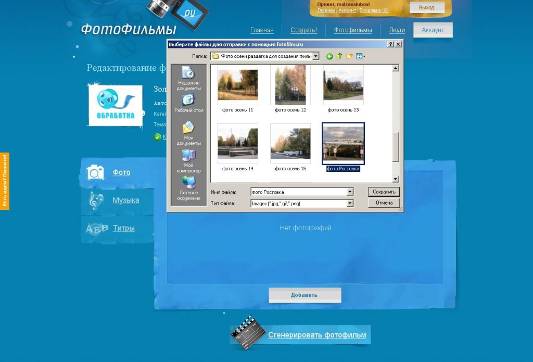Click the Save (Сохранить) button in dialog
Screen dimensions: 533x362
click(x=383, y=192)
